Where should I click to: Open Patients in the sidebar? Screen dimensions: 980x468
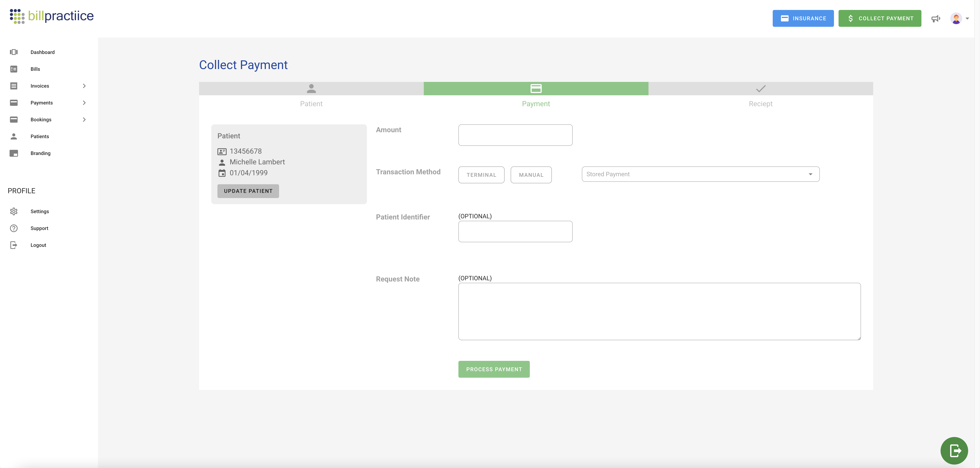[x=40, y=136]
